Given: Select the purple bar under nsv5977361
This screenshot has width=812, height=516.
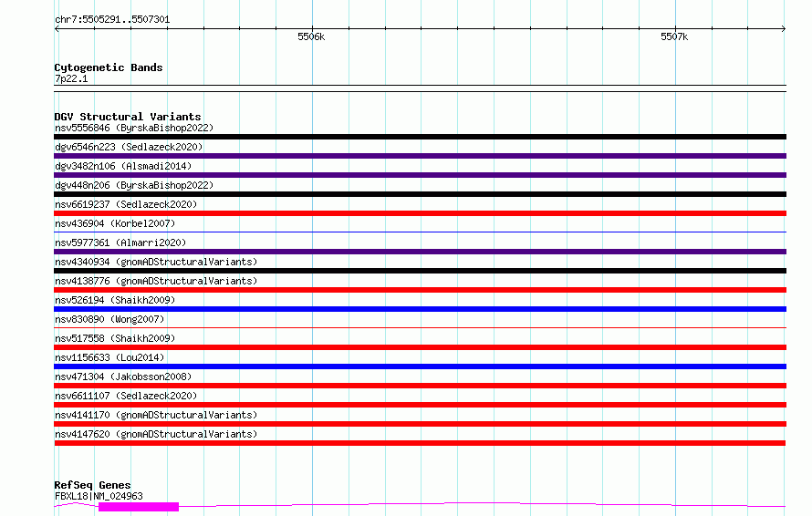Looking at the screenshot, I should click(x=420, y=252).
